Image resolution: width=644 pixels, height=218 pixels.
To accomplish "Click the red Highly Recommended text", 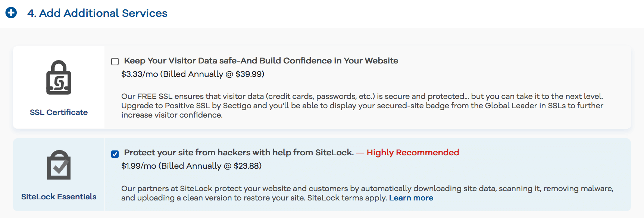I will point(413,152).
